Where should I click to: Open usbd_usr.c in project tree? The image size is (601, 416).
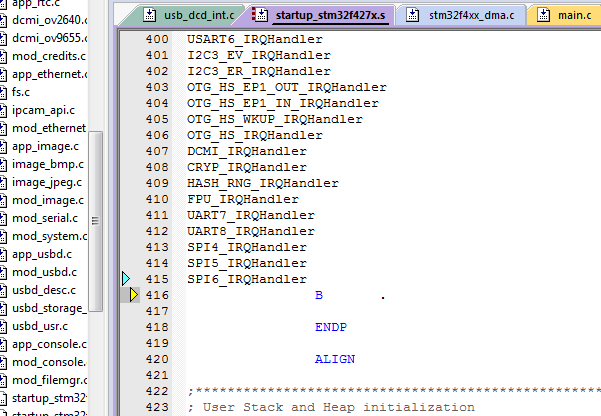tap(40, 326)
